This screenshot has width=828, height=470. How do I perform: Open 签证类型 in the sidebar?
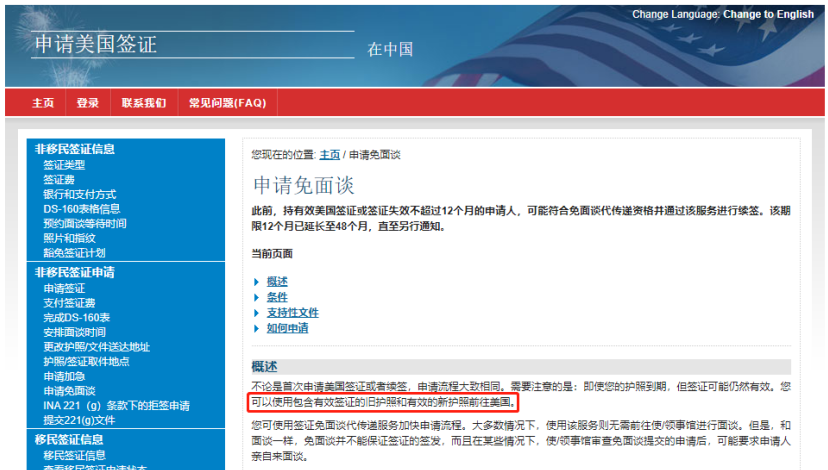click(x=64, y=164)
